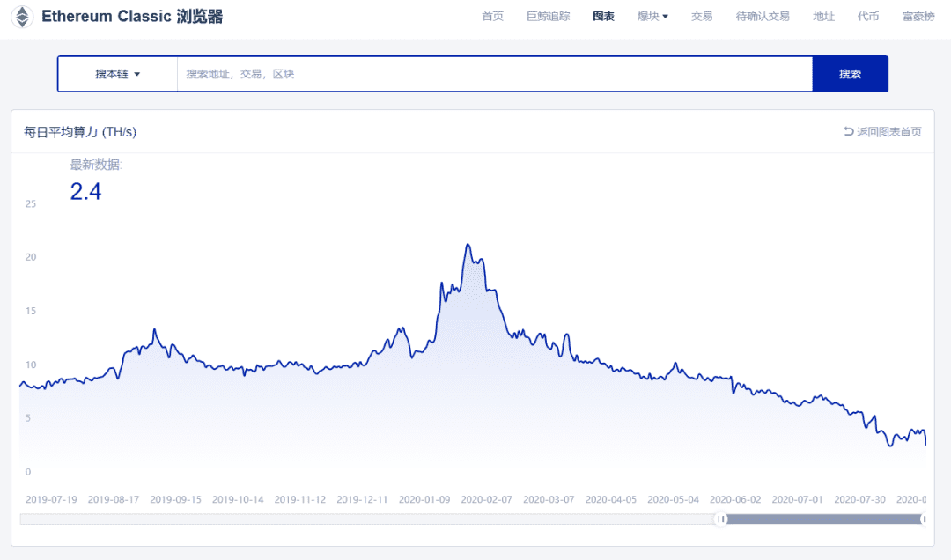Click the y-axis label 25
Screen dimensions: 951x560
pyautogui.click(x=30, y=204)
